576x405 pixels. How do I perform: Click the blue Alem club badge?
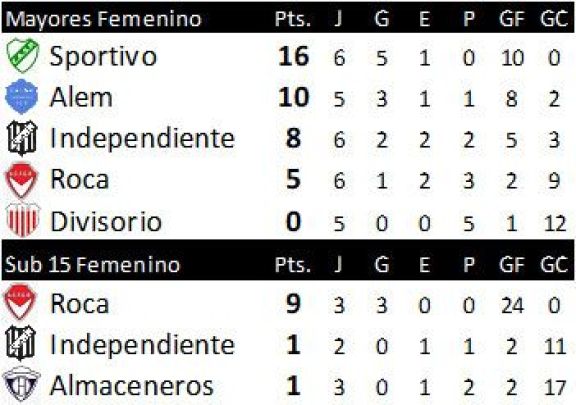point(22,97)
